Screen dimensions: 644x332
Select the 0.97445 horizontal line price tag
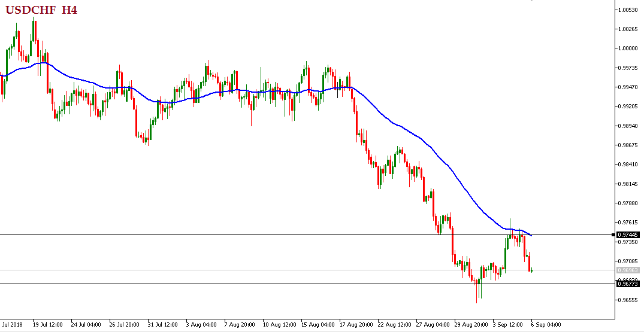628,234
